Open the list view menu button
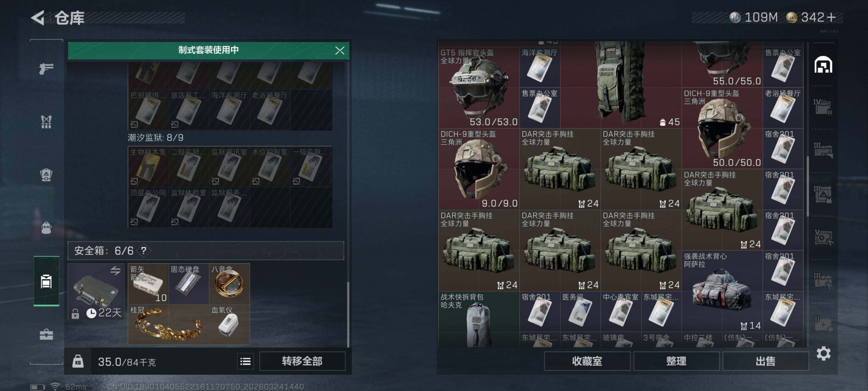This screenshot has height=391, width=868. point(245,362)
